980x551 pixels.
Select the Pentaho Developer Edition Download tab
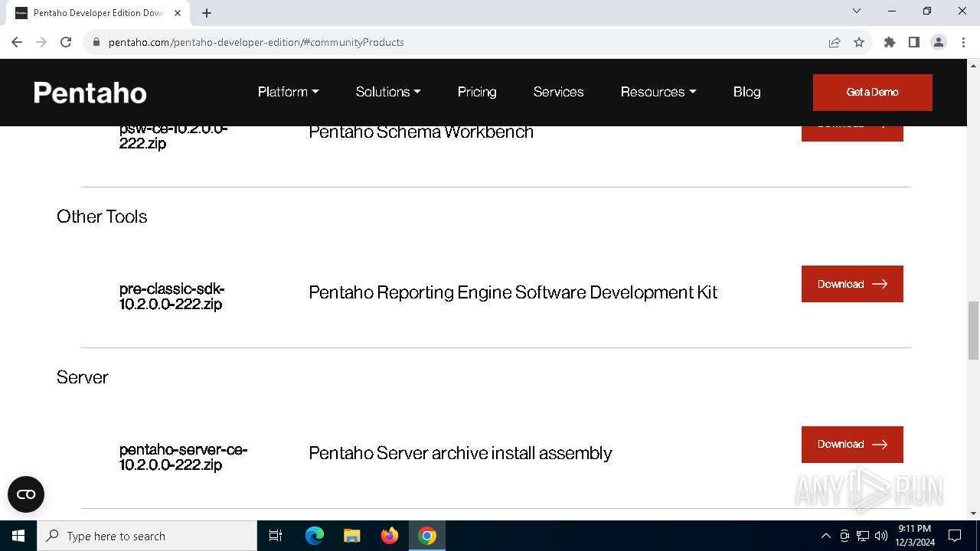(x=98, y=13)
